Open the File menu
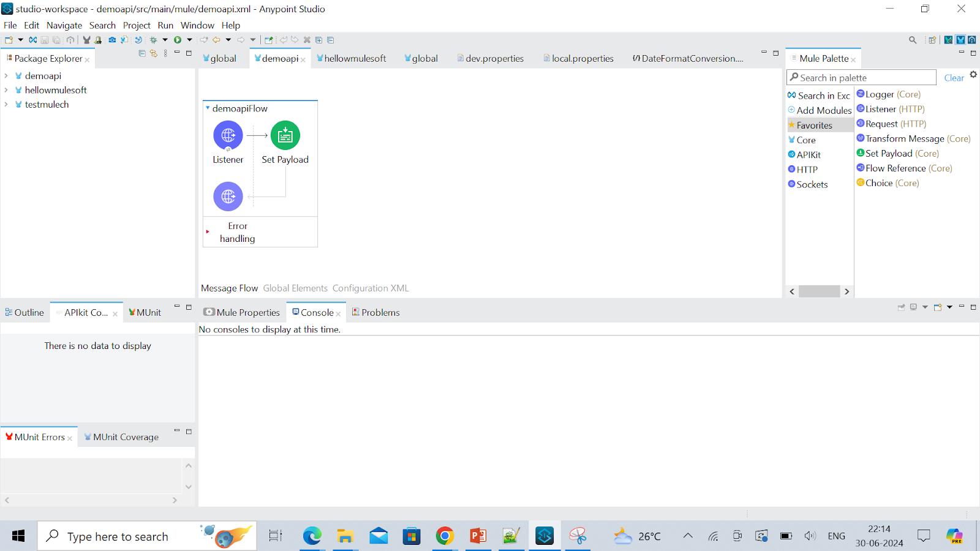980x551 pixels. pos(10,25)
